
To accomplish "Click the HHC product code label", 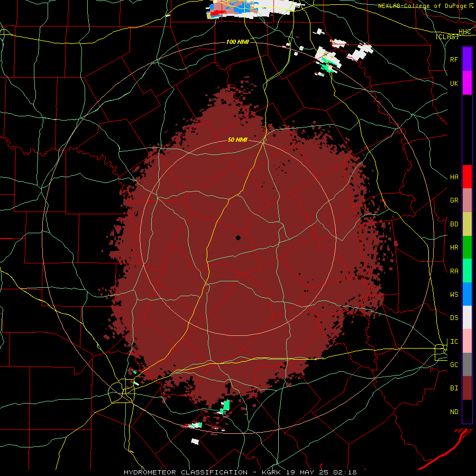I will click(x=464, y=32).
